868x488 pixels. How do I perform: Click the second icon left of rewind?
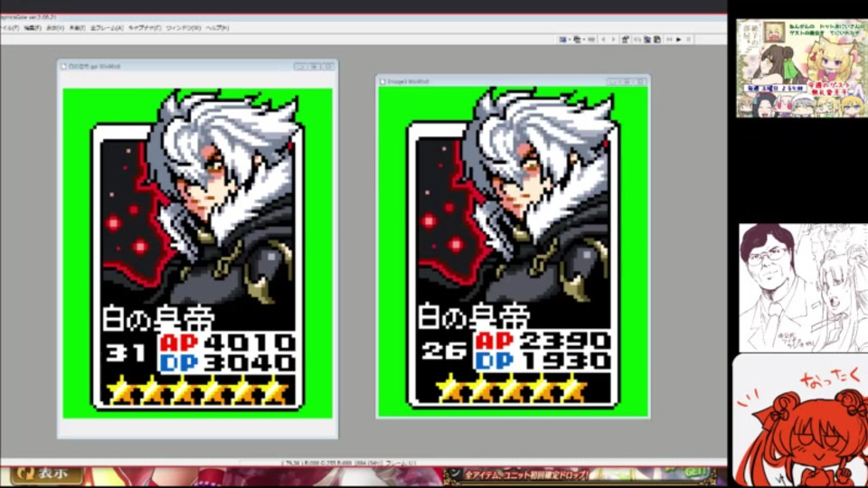coord(647,39)
